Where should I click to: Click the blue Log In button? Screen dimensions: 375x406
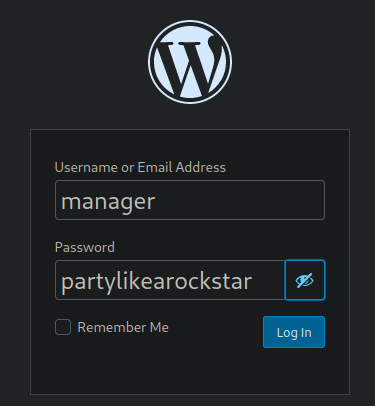294,332
